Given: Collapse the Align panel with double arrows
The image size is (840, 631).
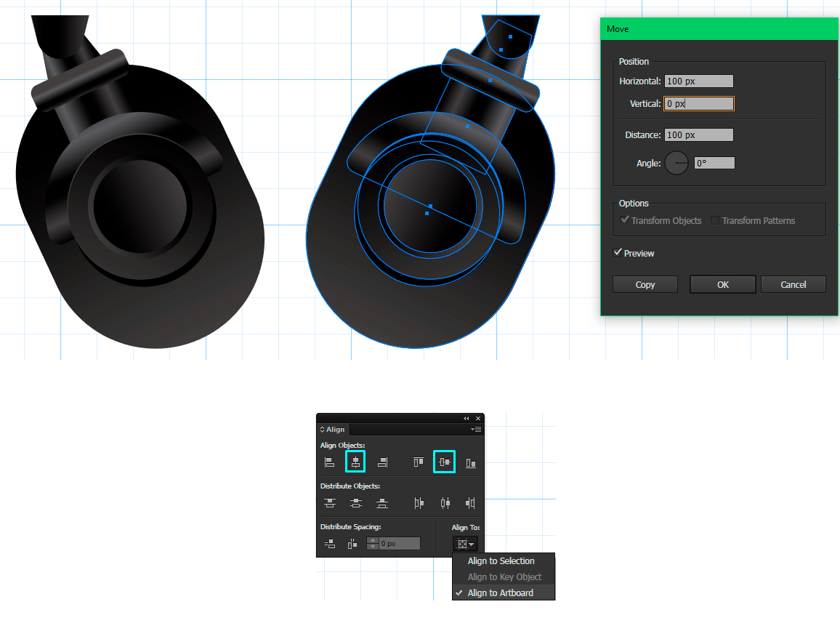Looking at the screenshot, I should (x=467, y=419).
